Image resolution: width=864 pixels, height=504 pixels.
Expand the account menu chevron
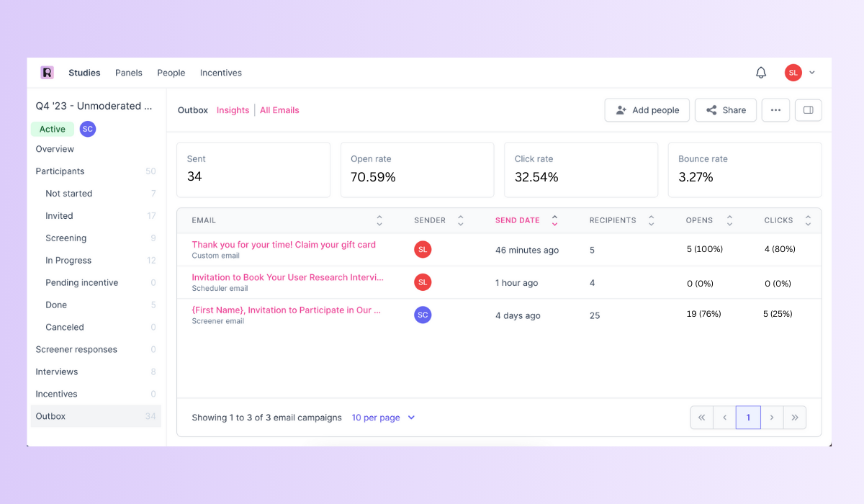pos(812,73)
